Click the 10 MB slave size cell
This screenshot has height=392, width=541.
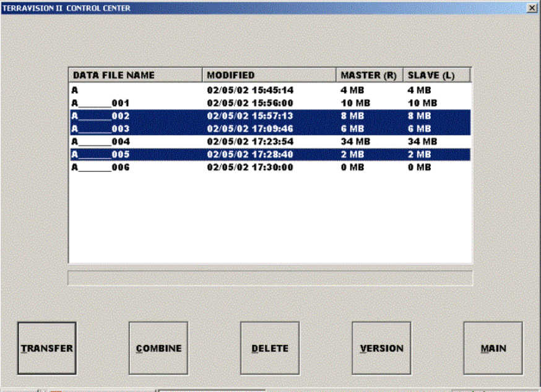click(x=422, y=103)
